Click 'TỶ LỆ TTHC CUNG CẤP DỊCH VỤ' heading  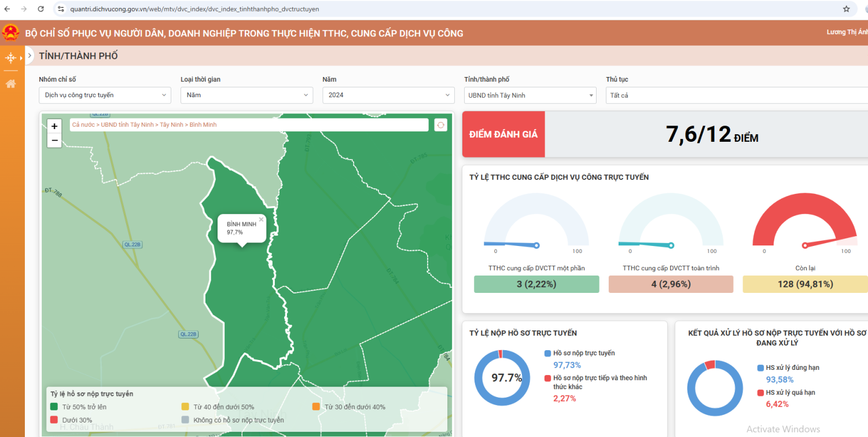point(559,177)
